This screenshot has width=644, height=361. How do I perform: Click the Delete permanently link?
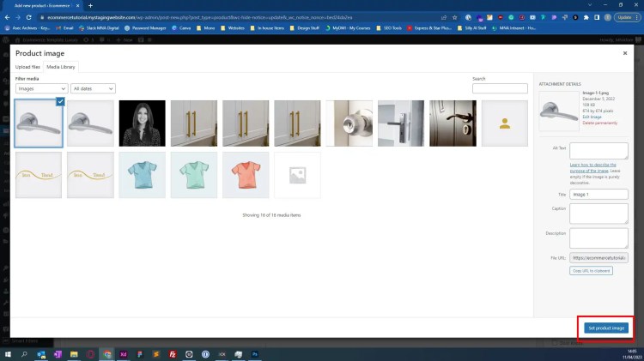click(x=599, y=123)
